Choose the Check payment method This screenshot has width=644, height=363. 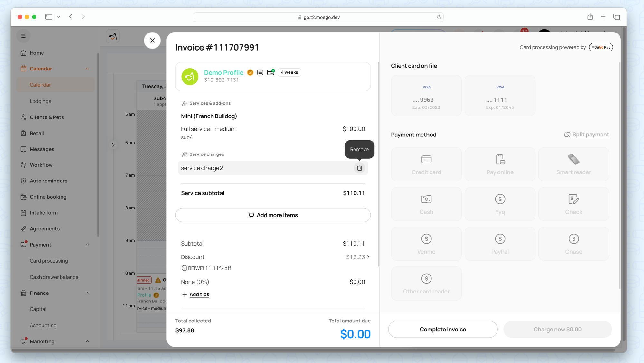[573, 204]
